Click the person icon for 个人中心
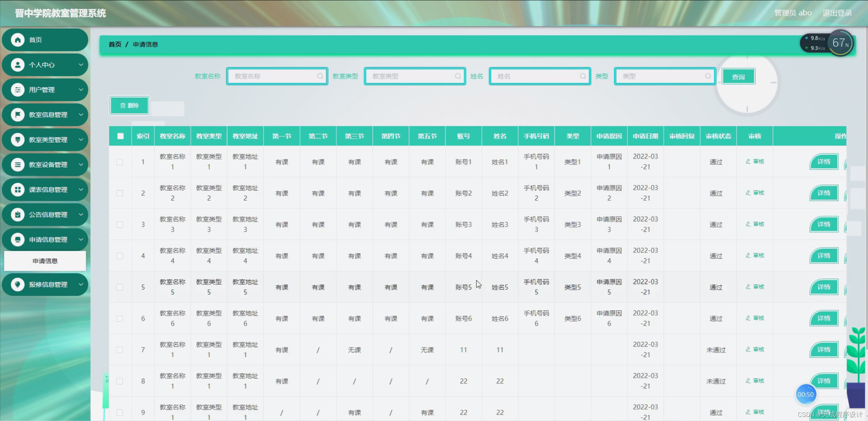 click(x=18, y=65)
